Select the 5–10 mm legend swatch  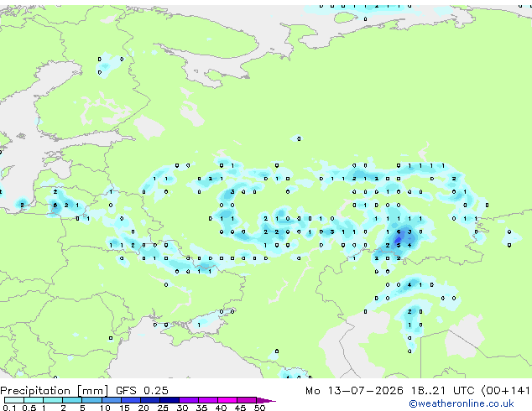click(x=91, y=400)
